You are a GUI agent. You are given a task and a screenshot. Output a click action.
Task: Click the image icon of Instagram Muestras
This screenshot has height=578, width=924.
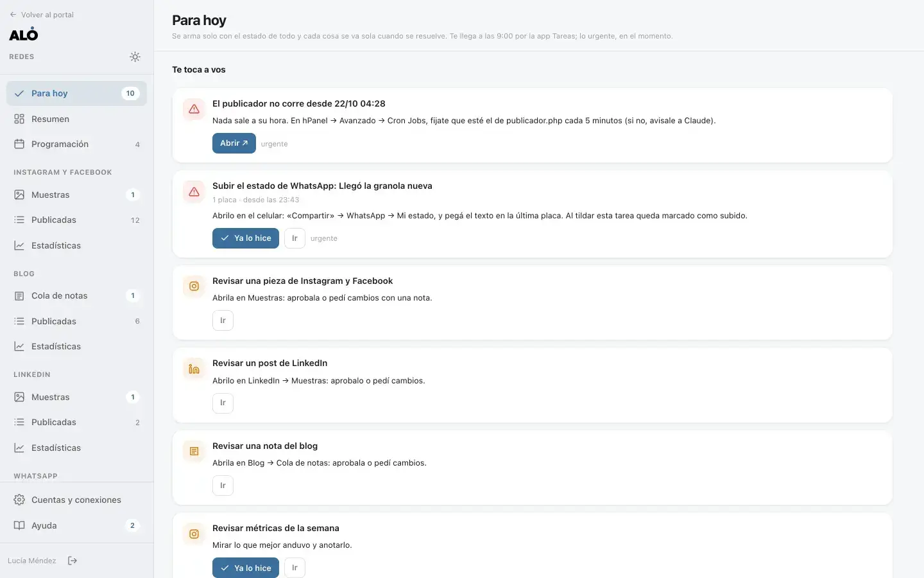[x=19, y=195]
